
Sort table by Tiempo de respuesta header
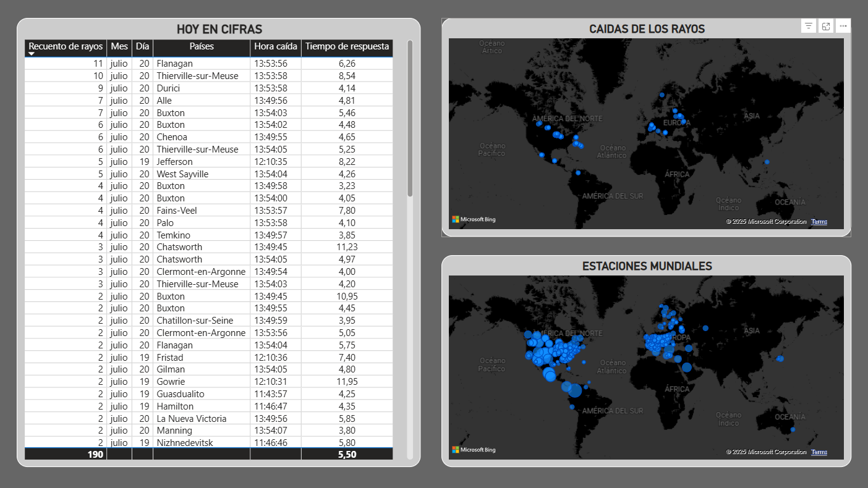[347, 46]
